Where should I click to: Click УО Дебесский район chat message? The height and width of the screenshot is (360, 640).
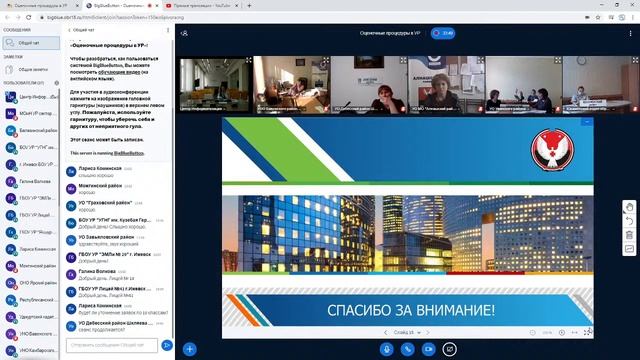pos(118,326)
